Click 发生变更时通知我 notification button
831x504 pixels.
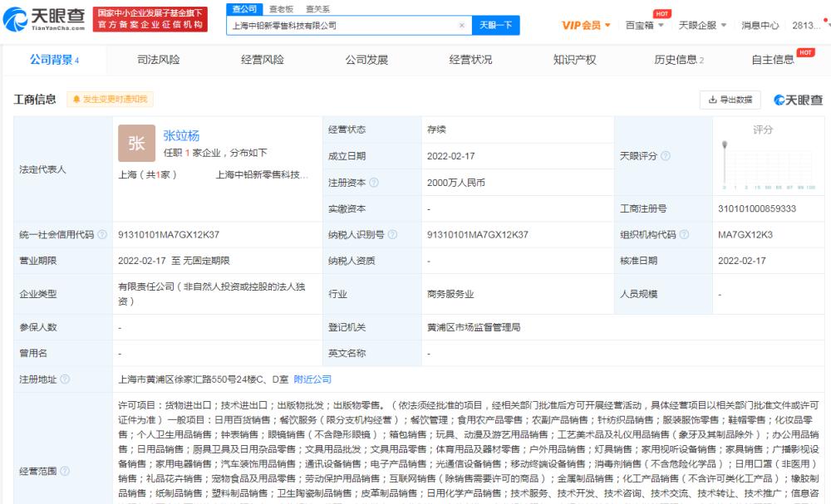click(x=111, y=99)
